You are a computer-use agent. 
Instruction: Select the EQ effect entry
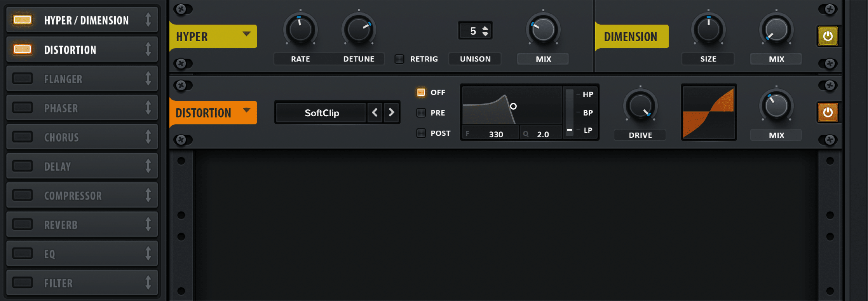click(x=82, y=254)
